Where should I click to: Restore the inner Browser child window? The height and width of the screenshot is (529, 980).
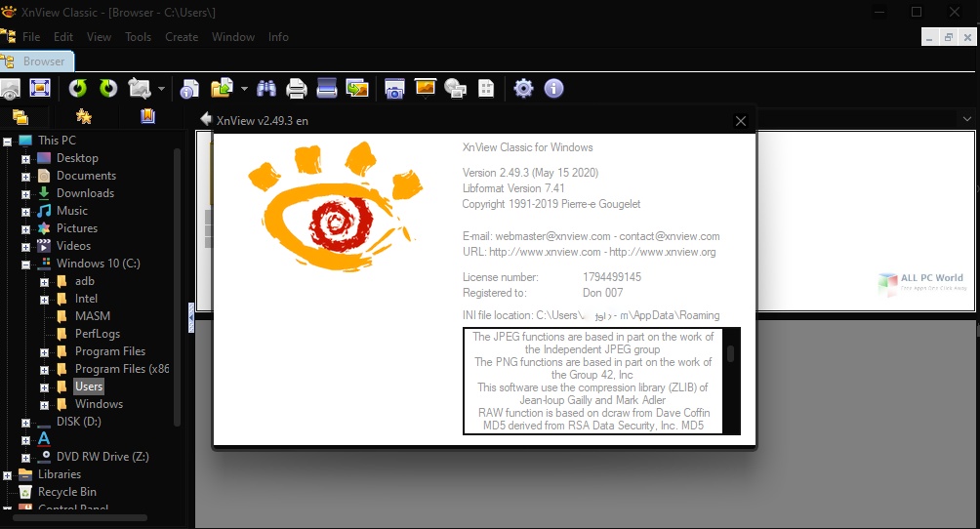coord(948,37)
